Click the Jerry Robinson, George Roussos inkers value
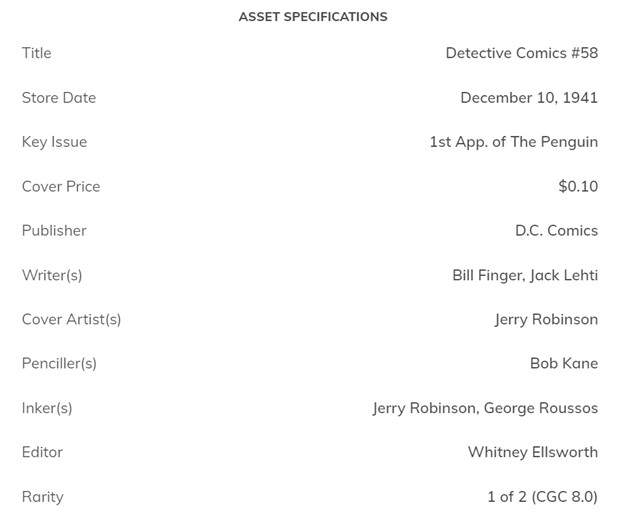Image resolution: width=624 pixels, height=514 pixels. pos(485,408)
